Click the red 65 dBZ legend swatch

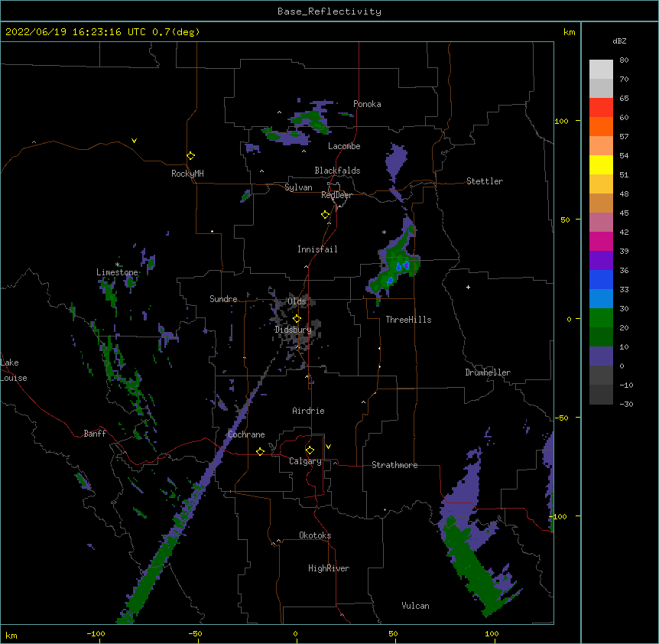pyautogui.click(x=601, y=108)
